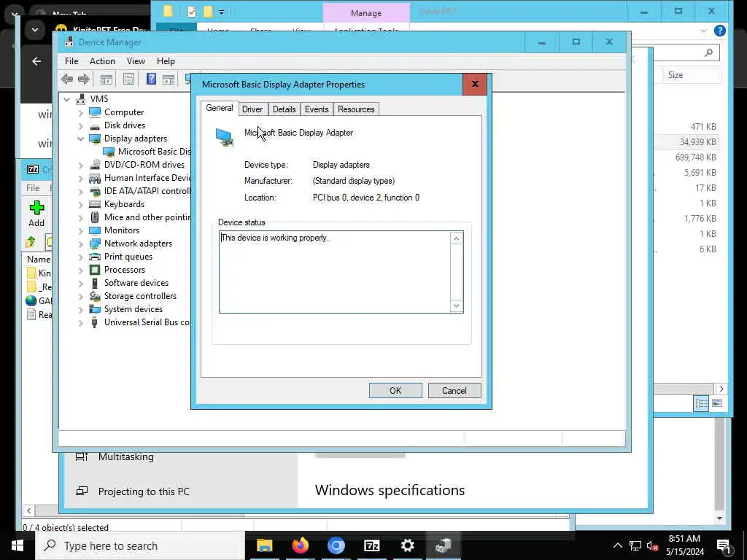Expand the Disk drives chevron
Viewport: 747px width, 560px height.
point(80,125)
